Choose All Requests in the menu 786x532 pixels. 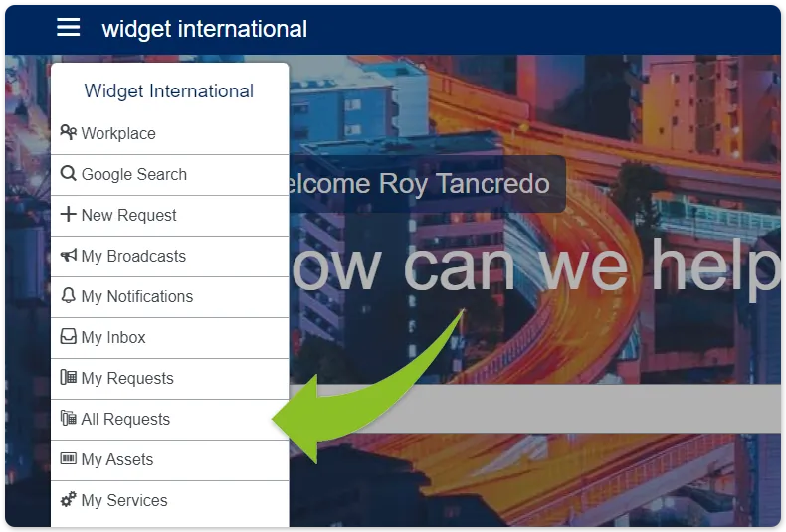(x=169, y=420)
